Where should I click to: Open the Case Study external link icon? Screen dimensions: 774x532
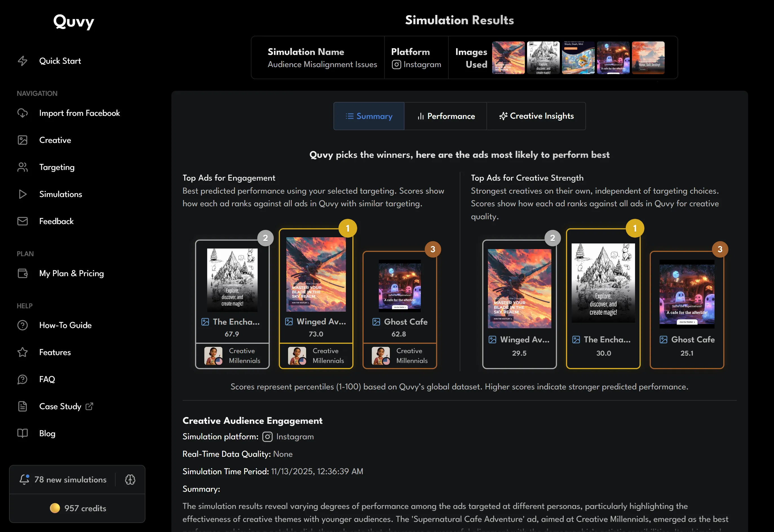89,406
